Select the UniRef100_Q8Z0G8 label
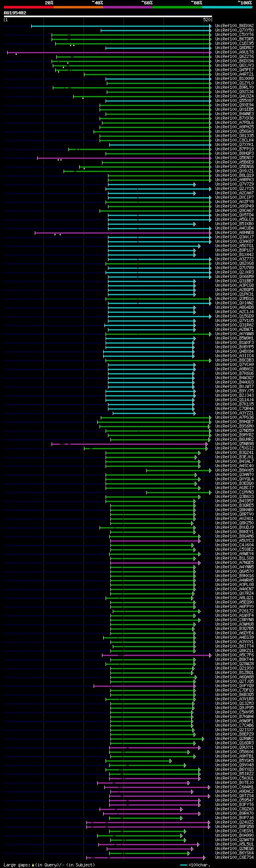Image resolution: width=256 pixels, height=868 pixels. point(234,264)
